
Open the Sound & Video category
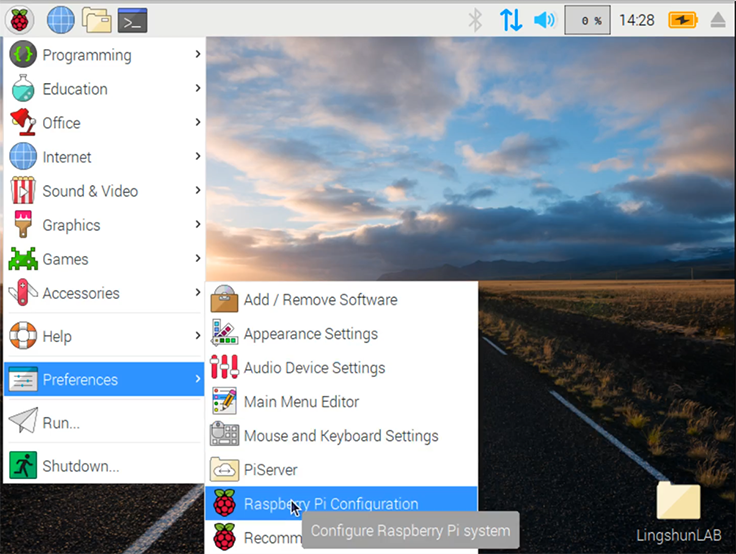click(x=105, y=191)
